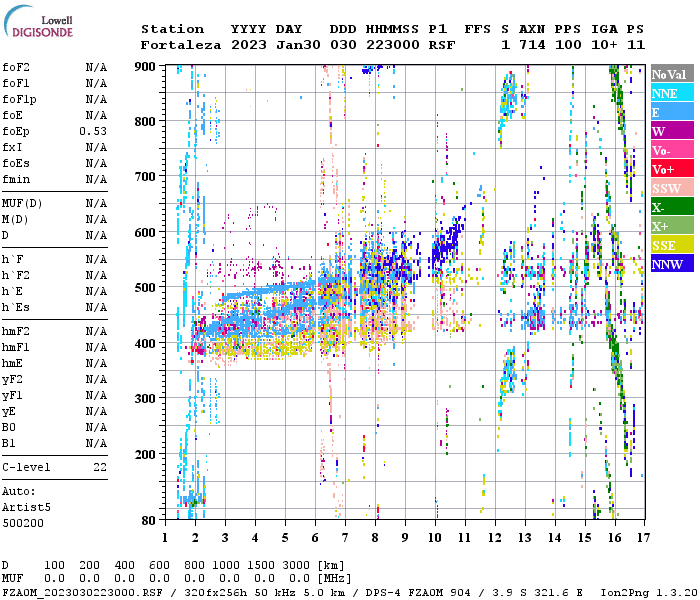Viewport: 700px width, 600px height.
Task: Click the IGA value 10+
Action: [x=604, y=45]
